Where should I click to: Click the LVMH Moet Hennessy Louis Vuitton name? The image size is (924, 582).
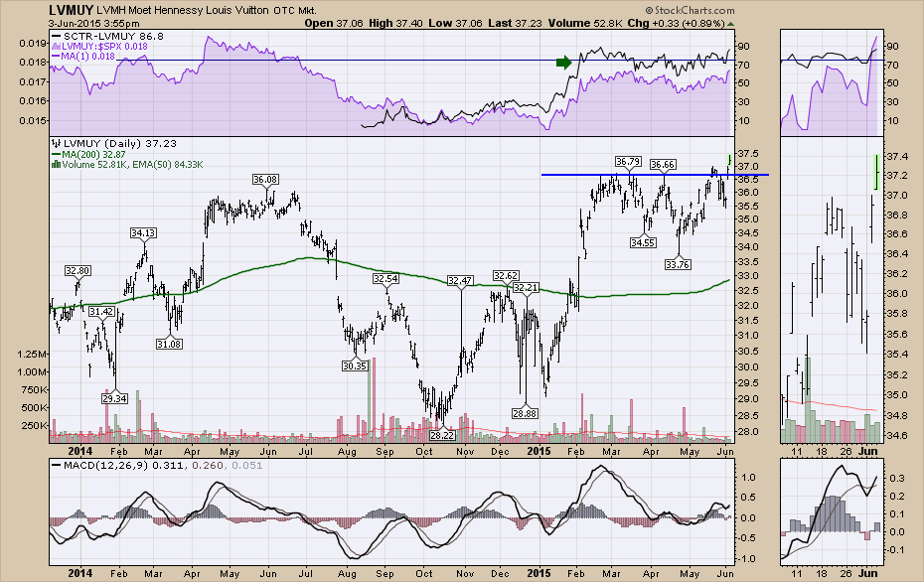click(x=182, y=10)
